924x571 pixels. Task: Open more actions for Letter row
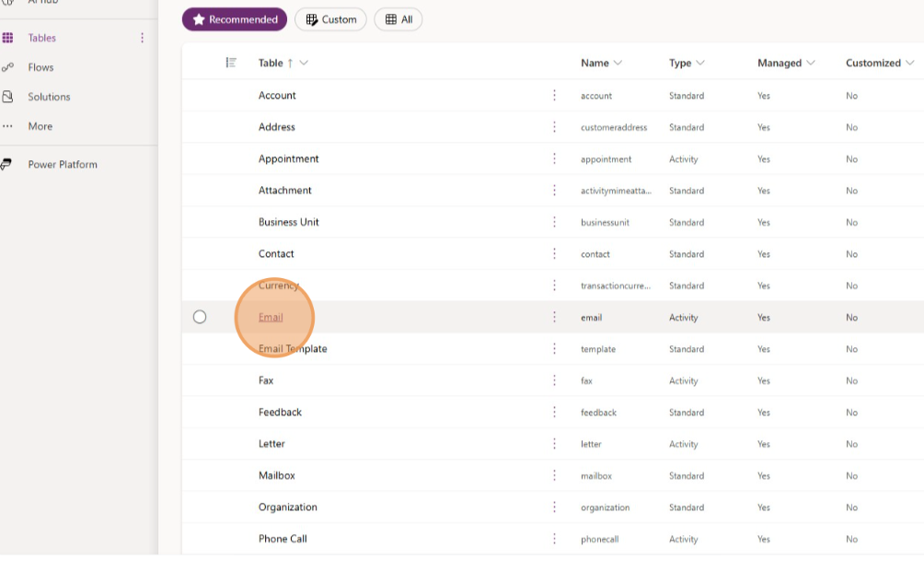point(554,444)
